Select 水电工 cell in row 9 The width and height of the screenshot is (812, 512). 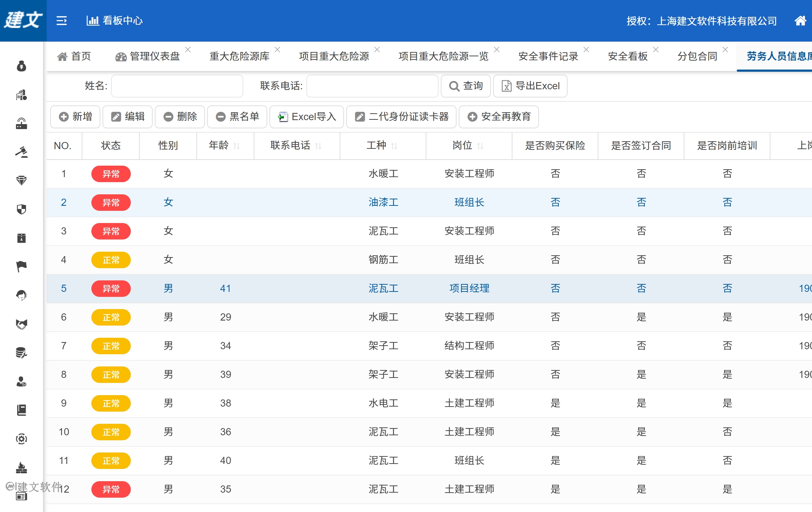[x=383, y=403]
